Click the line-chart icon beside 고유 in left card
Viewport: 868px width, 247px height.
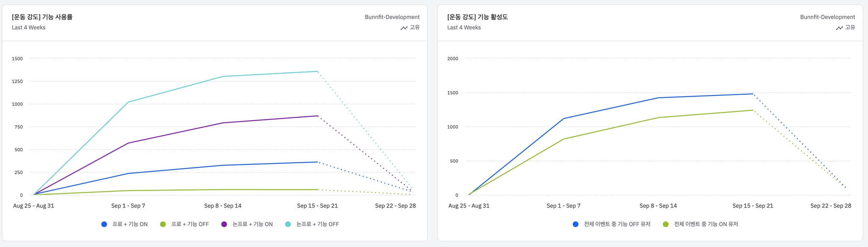(x=404, y=28)
